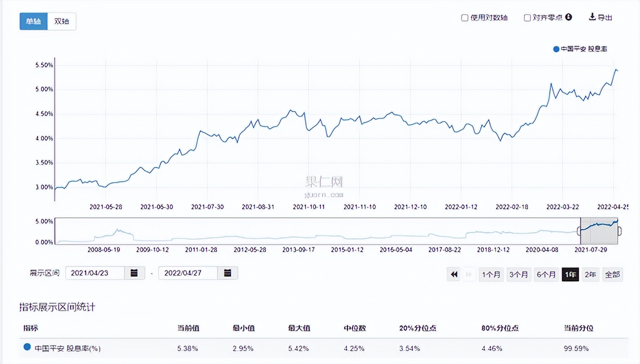The width and height of the screenshot is (640, 364).
Task: Select the 3个月 time range button
Action: click(x=518, y=274)
